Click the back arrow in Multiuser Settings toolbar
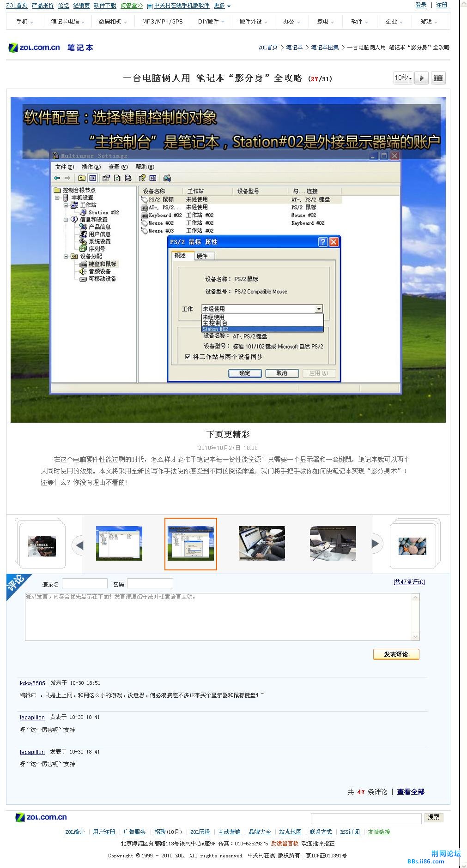Screen dimensions: 467x868 click(x=57, y=178)
